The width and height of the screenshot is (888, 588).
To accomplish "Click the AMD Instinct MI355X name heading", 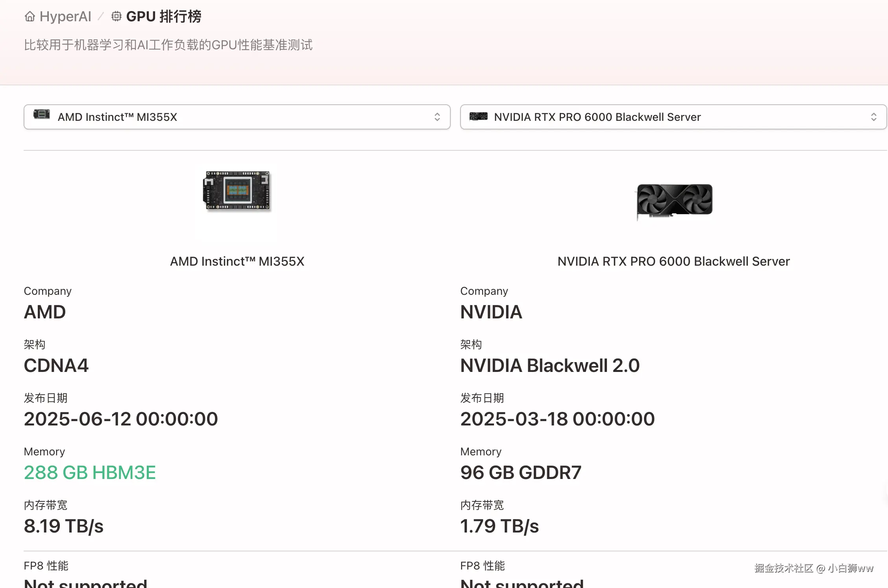I will [237, 261].
